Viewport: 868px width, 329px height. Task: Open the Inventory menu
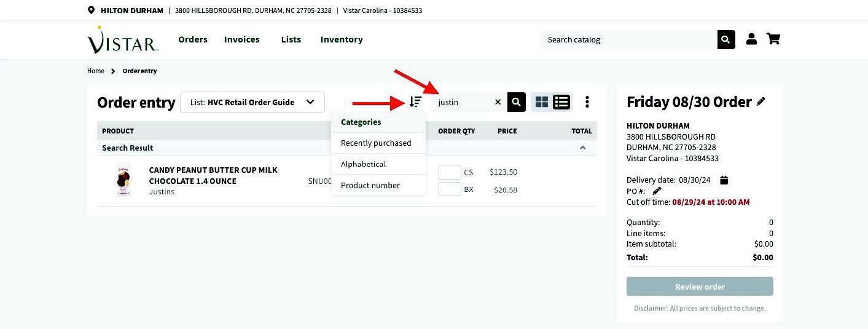342,39
